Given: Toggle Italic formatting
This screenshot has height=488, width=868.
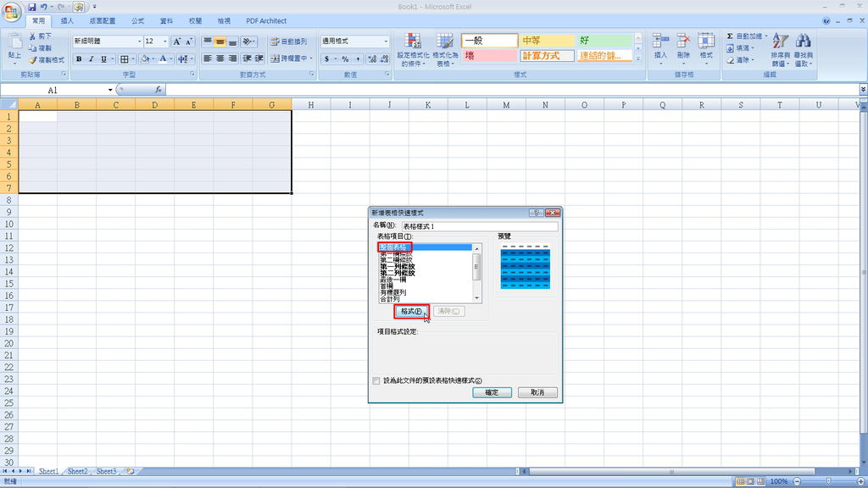Looking at the screenshot, I should tap(91, 58).
